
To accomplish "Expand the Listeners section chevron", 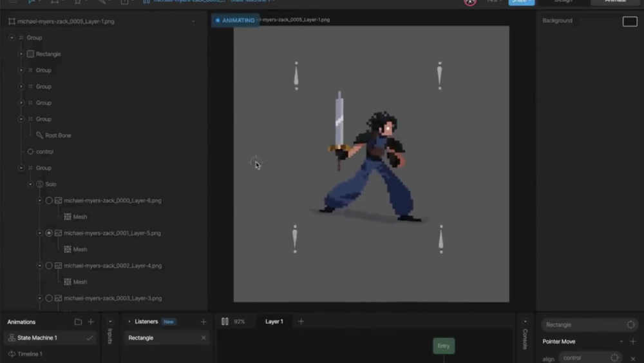I will [x=129, y=322].
